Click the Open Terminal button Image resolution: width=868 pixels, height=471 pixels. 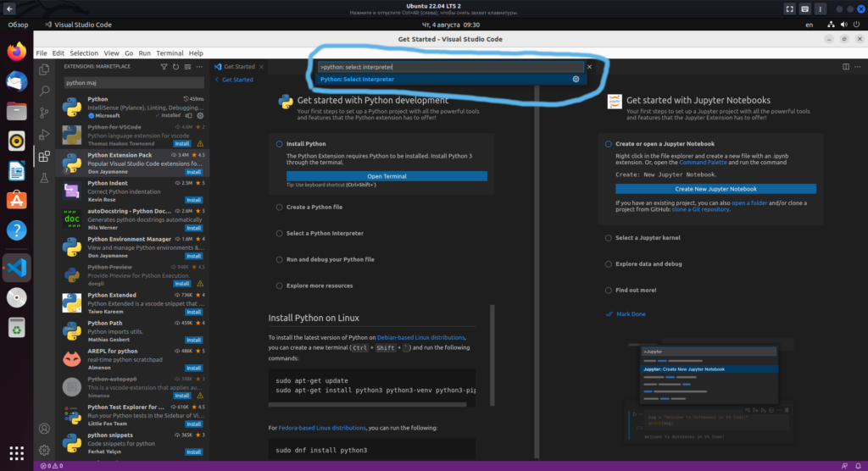coord(387,176)
